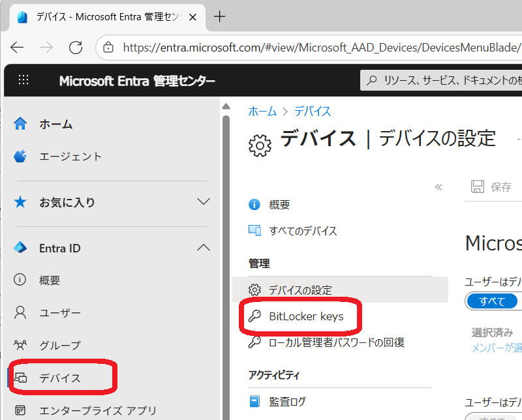The image size is (522, 420).
Task: Click the グループ people icon
Action: tap(20, 345)
